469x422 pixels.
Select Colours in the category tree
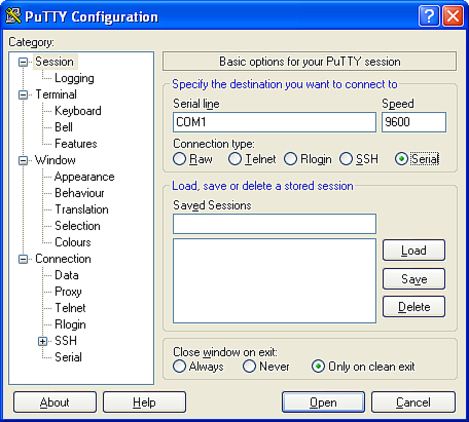pyautogui.click(x=73, y=242)
